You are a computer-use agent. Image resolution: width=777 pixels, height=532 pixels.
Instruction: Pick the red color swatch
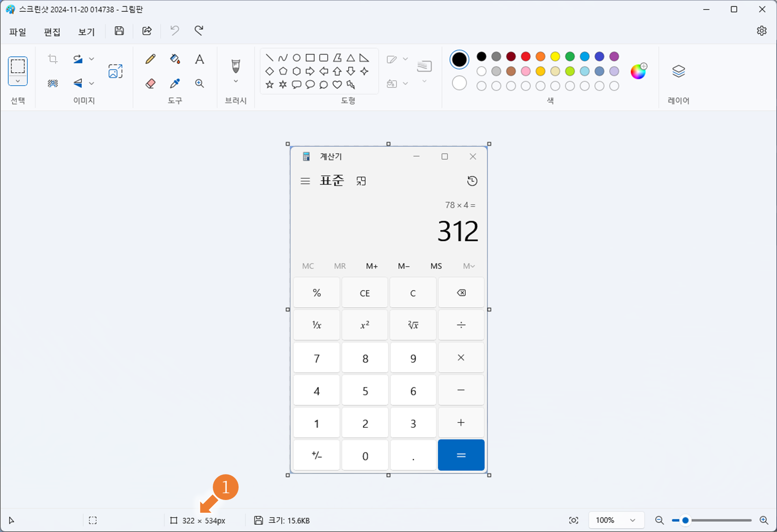525,56
